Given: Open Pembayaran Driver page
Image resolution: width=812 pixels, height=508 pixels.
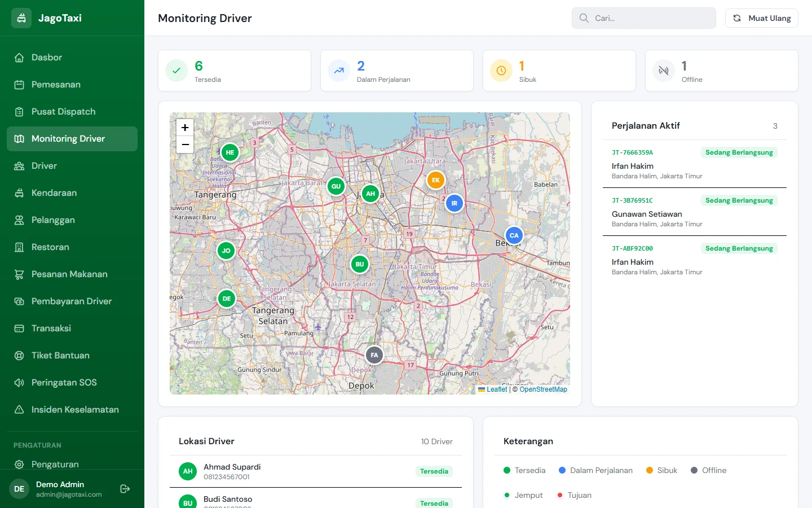Looking at the screenshot, I should pos(72,301).
